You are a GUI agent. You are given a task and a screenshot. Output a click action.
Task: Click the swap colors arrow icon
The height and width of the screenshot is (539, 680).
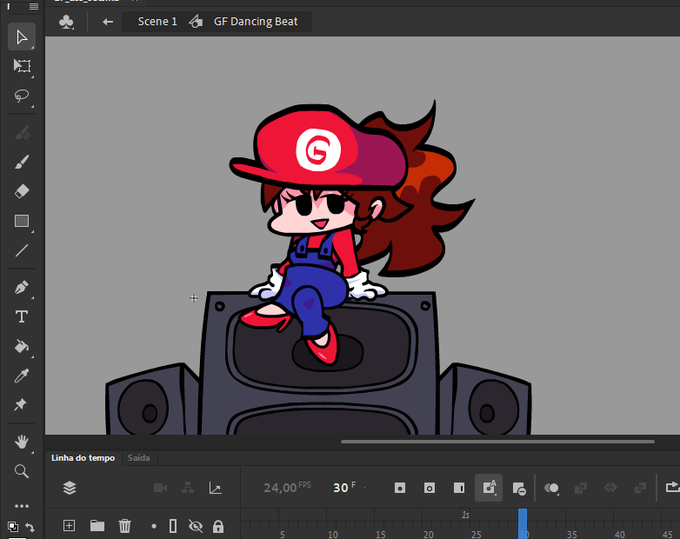click(x=30, y=527)
